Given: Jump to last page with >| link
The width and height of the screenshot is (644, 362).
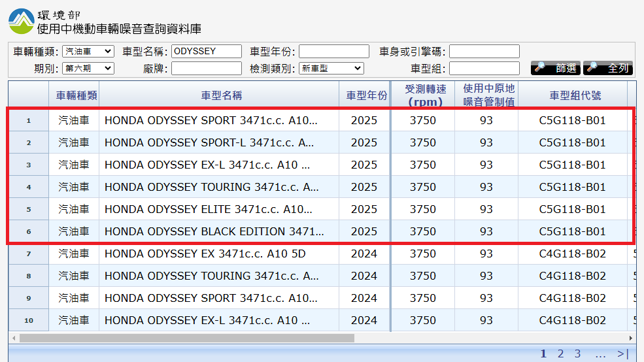Looking at the screenshot, I should pyautogui.click(x=622, y=354).
